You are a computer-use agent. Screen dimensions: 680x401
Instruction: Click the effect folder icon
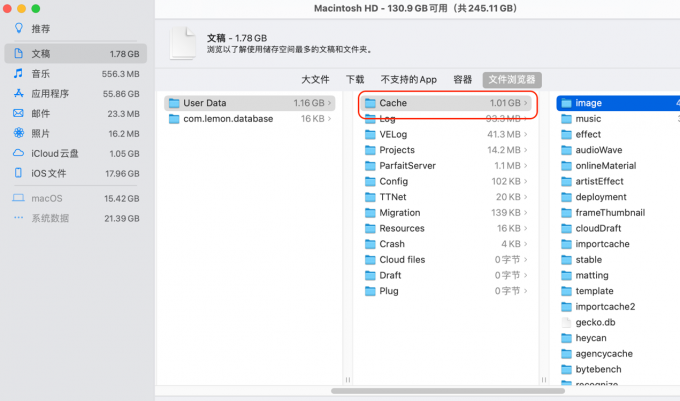coord(566,134)
